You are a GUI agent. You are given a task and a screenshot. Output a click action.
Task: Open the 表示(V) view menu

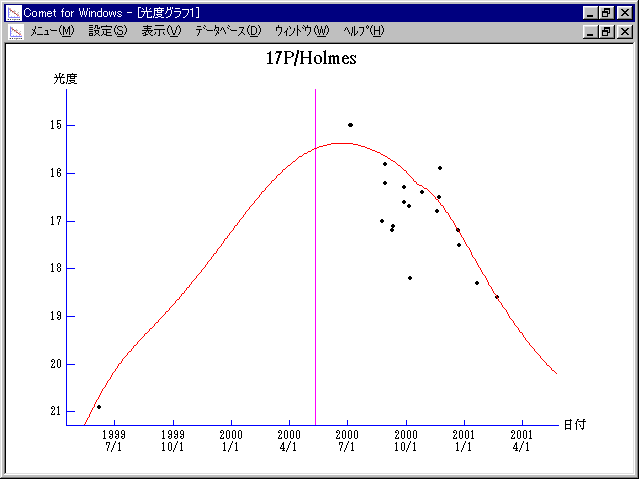pyautogui.click(x=161, y=31)
